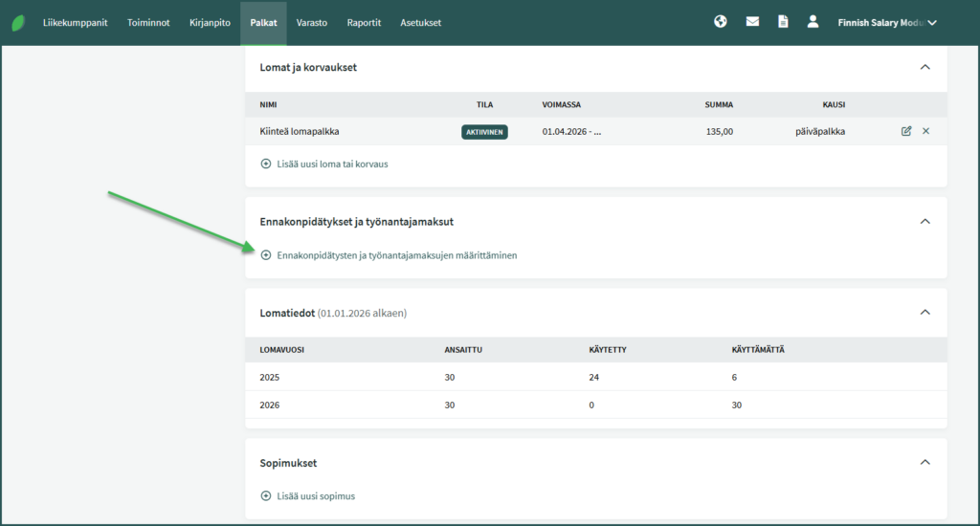Collapse the Lomatiedot section
980x526 pixels.
click(x=924, y=312)
